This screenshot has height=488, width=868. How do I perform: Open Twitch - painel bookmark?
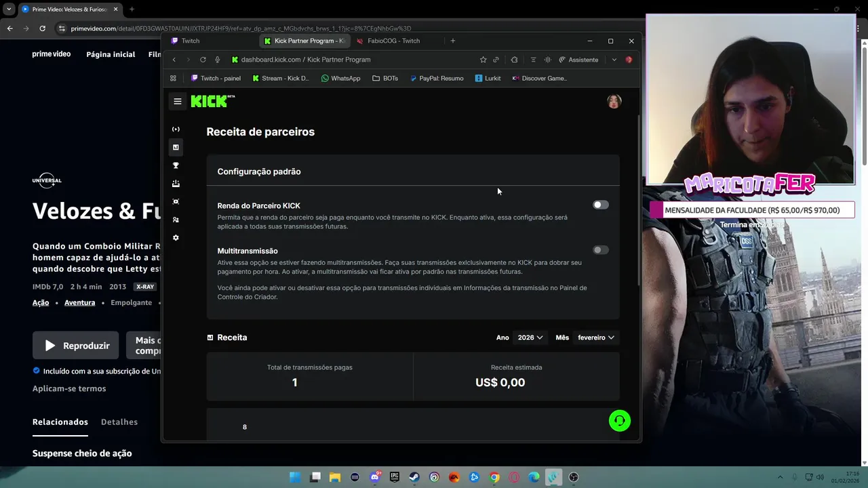[216, 78]
